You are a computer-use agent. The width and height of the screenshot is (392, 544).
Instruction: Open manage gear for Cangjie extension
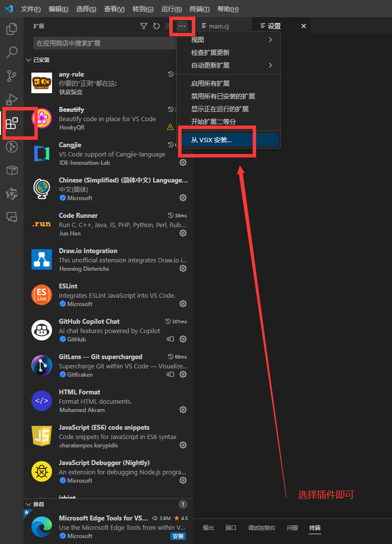point(183,162)
